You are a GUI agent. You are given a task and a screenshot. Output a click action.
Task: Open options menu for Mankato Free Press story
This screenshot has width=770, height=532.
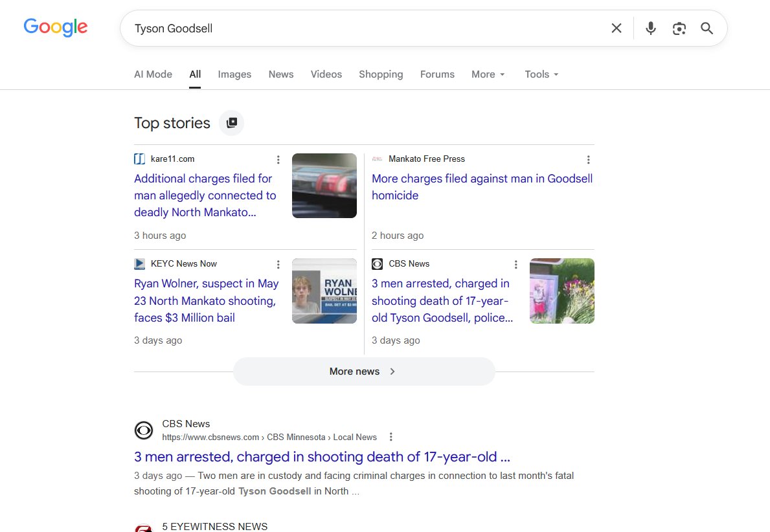588,159
